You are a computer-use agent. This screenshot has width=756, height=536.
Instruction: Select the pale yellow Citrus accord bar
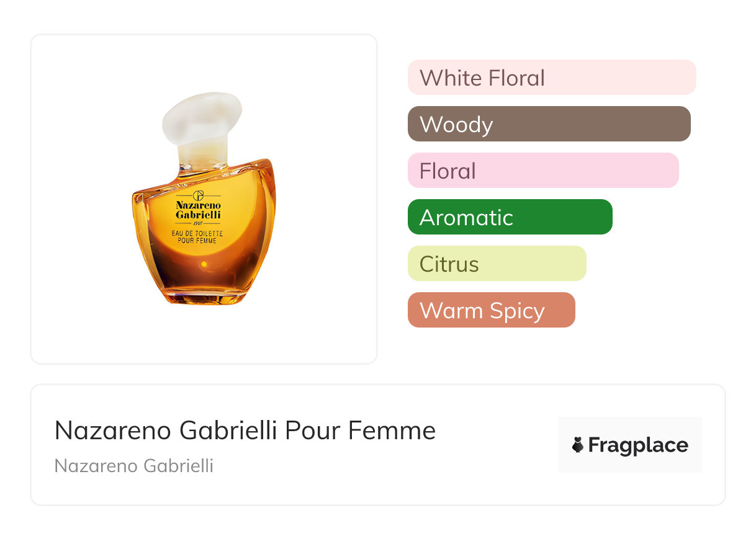click(497, 264)
